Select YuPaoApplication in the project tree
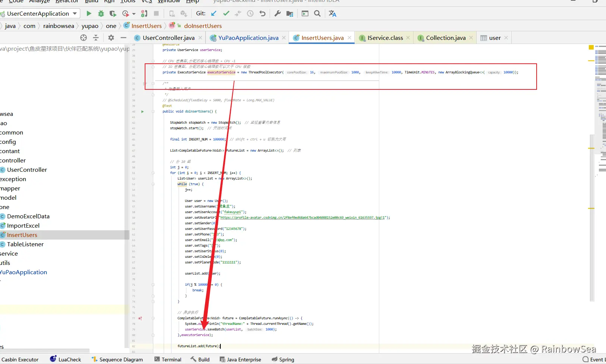 point(23,272)
